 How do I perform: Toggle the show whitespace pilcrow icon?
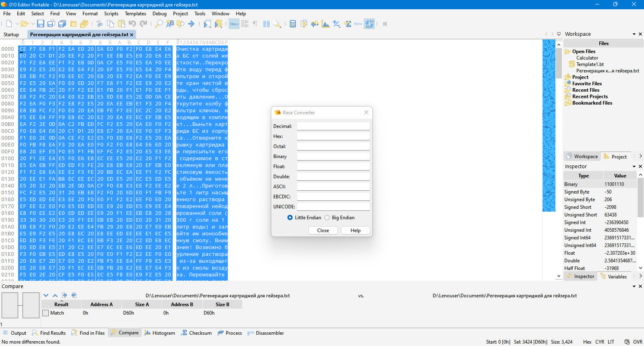point(255,24)
